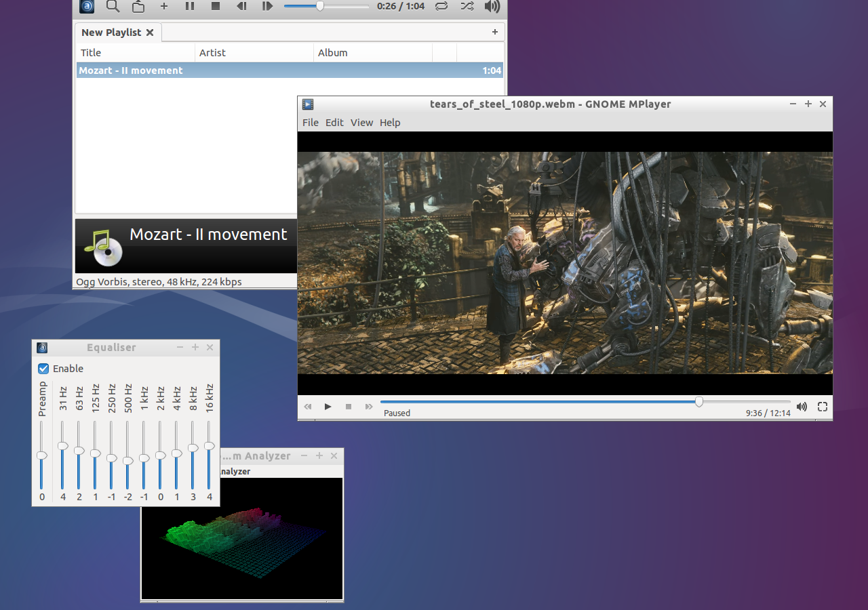Rewind the video in GNOME MPlayer
868x610 pixels.
click(x=308, y=407)
